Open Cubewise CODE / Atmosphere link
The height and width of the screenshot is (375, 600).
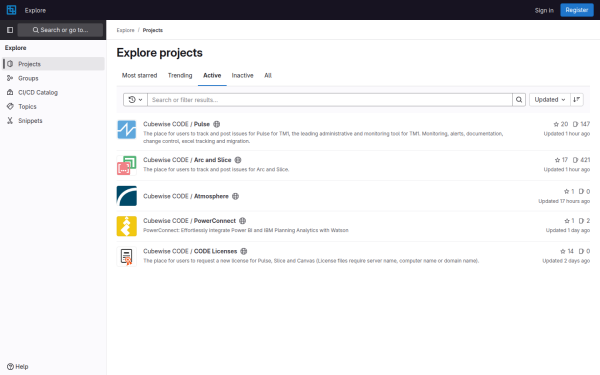pos(186,196)
